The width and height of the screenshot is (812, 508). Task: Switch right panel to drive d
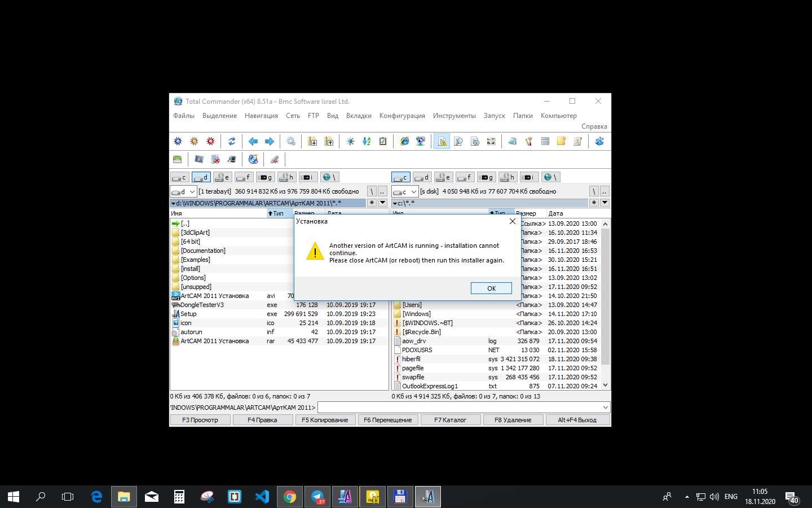[422, 177]
